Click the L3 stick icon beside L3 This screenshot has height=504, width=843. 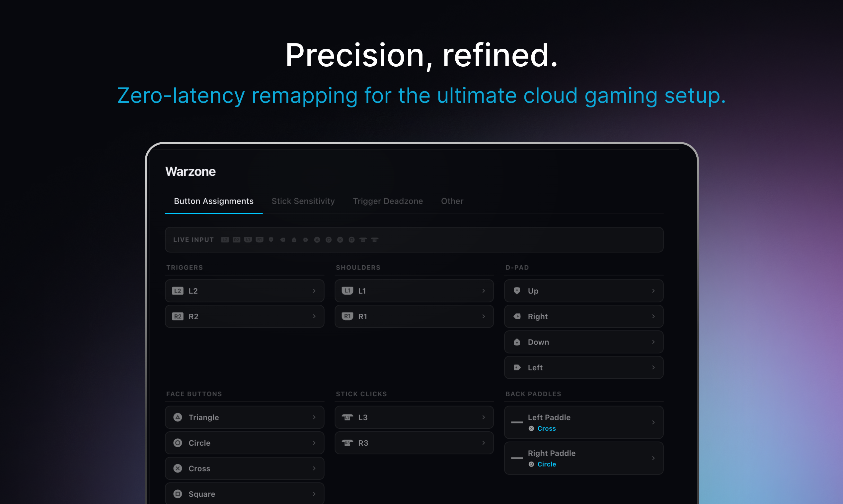coord(347,417)
